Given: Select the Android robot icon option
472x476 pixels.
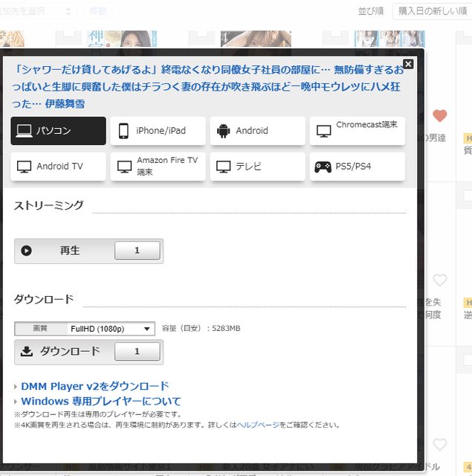Looking at the screenshot, I should pyautogui.click(x=223, y=131).
